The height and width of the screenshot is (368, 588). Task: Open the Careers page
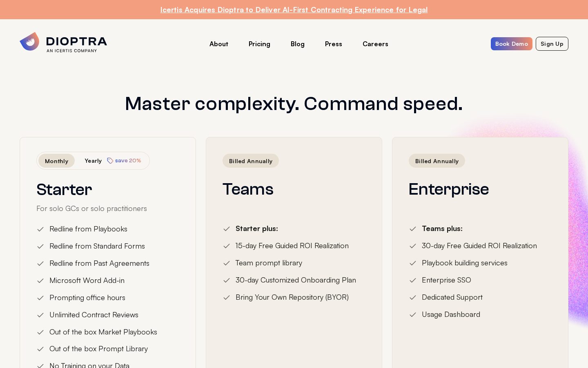(x=375, y=44)
